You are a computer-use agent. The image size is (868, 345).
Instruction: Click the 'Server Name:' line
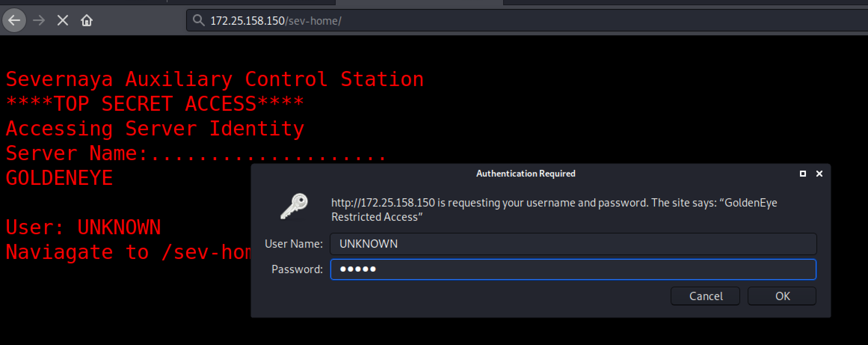(x=196, y=153)
